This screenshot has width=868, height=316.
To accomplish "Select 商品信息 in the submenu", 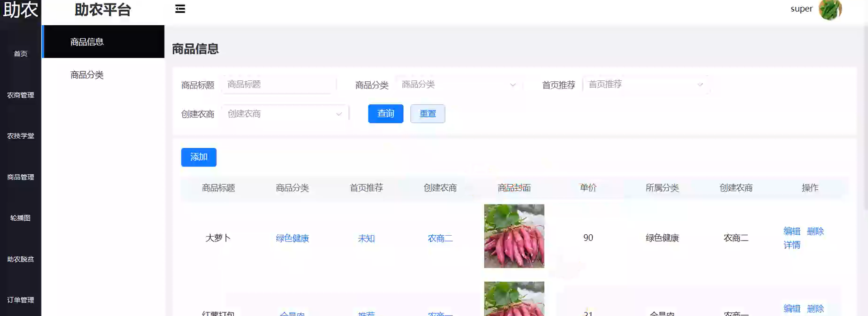I will tap(87, 42).
